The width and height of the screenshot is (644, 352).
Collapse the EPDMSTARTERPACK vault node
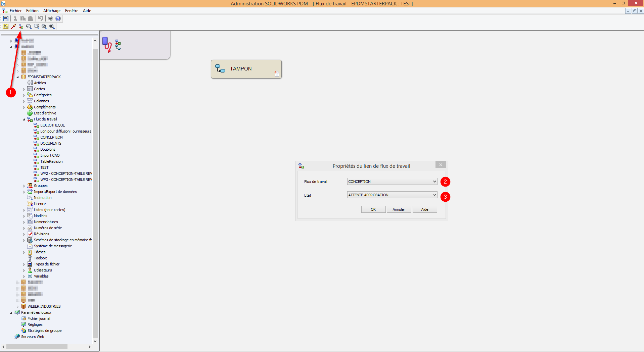click(18, 77)
